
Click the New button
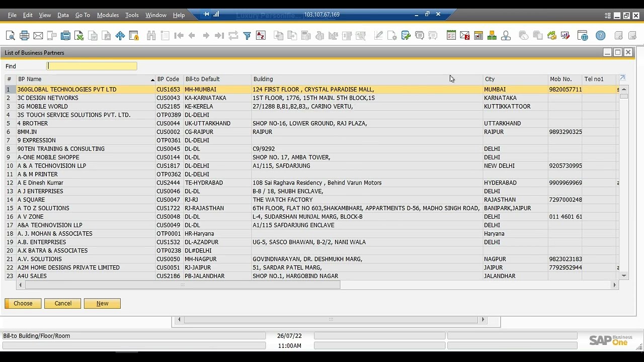[102, 304]
